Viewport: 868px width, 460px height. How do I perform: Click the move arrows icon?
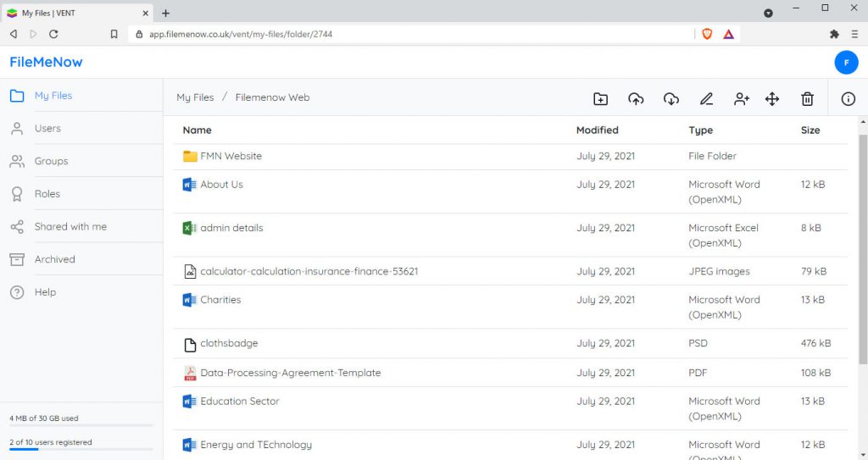772,99
